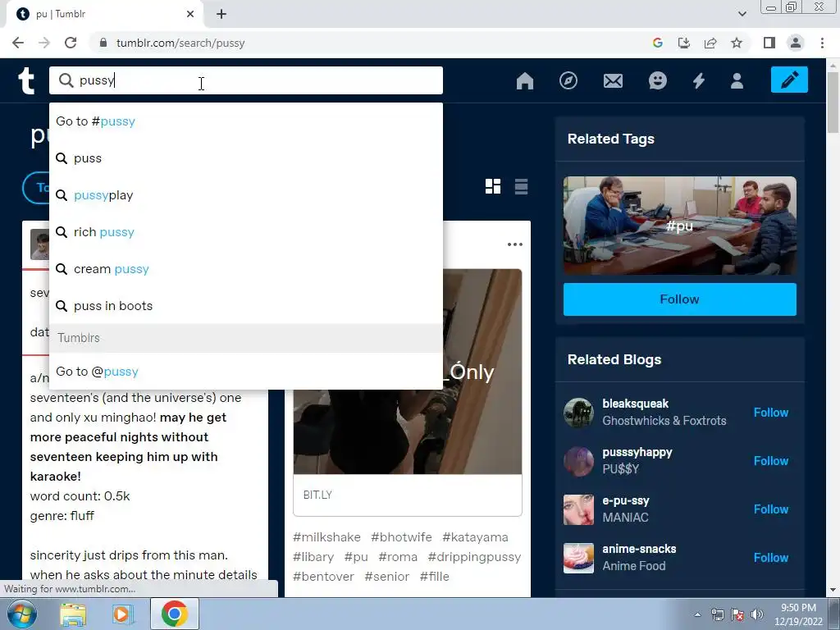
Task: Follow the bleaksqueak blog
Action: point(771,413)
